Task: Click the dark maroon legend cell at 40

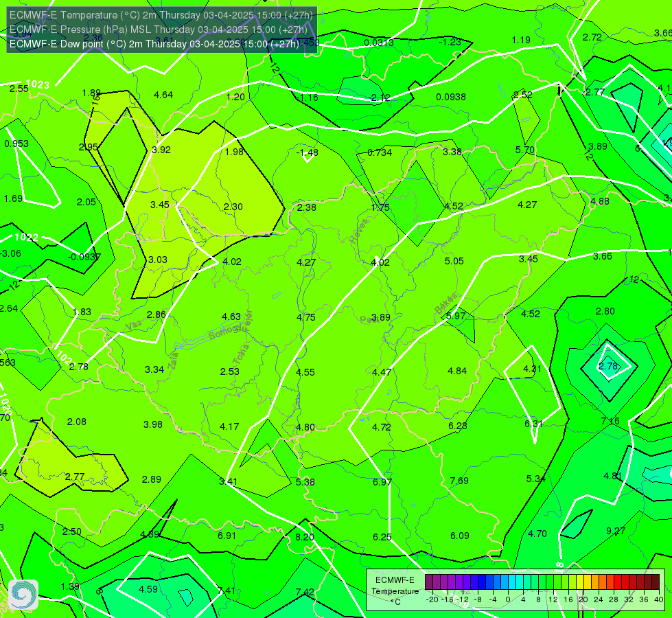Action: click(656, 582)
